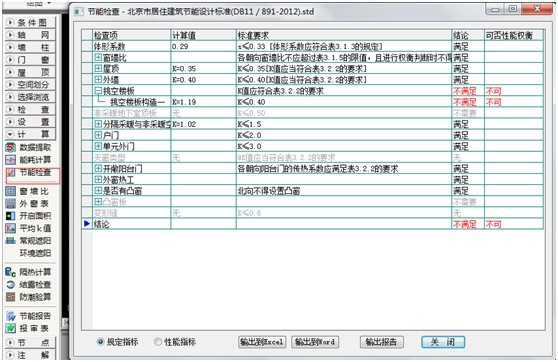The image size is (558, 362).
Task: Open the 门窗 menu section
Action: point(30,60)
